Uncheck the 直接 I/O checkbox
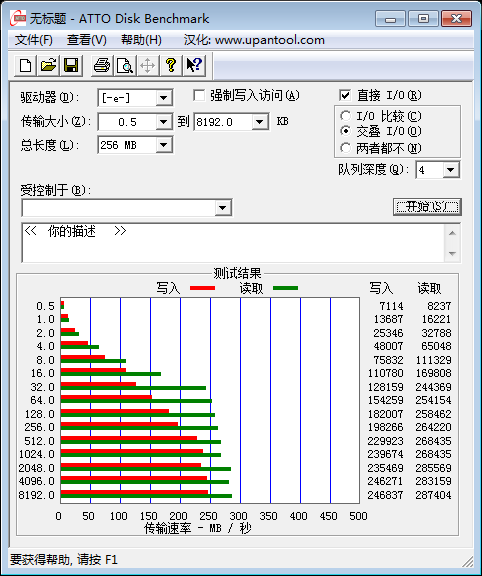This screenshot has height=576, width=482. tap(345, 96)
